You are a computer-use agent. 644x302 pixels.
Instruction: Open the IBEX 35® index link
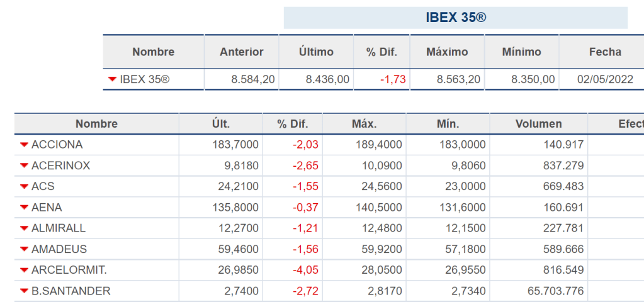pos(145,79)
